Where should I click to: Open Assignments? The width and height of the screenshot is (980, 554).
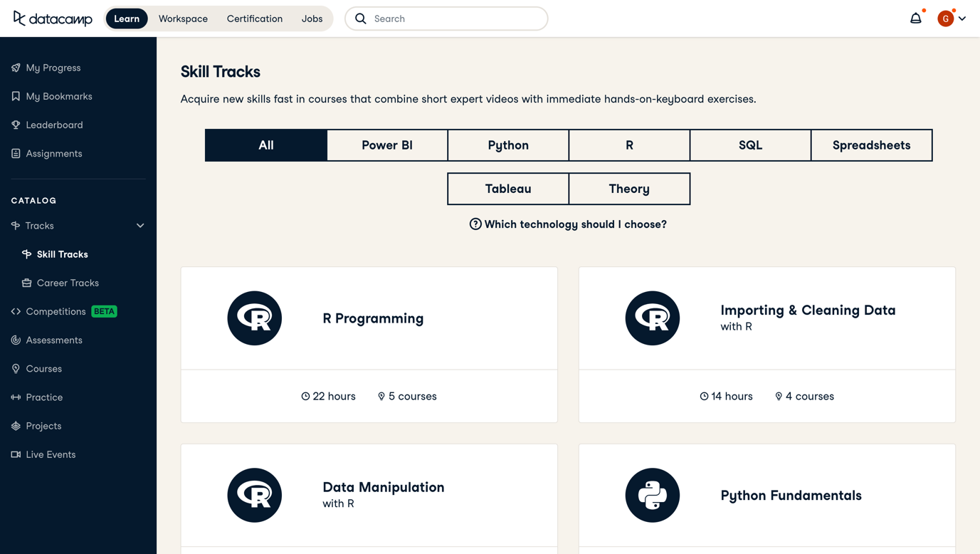[x=54, y=153]
